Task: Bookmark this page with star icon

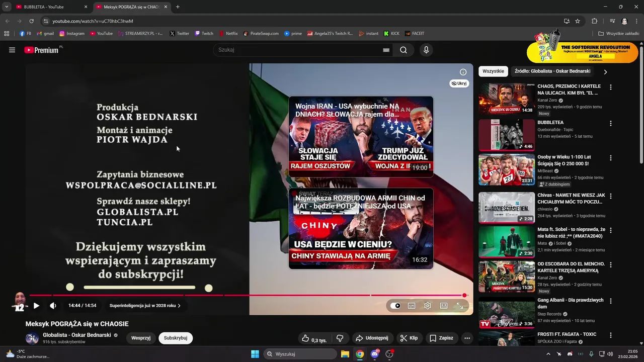Action: point(578,21)
